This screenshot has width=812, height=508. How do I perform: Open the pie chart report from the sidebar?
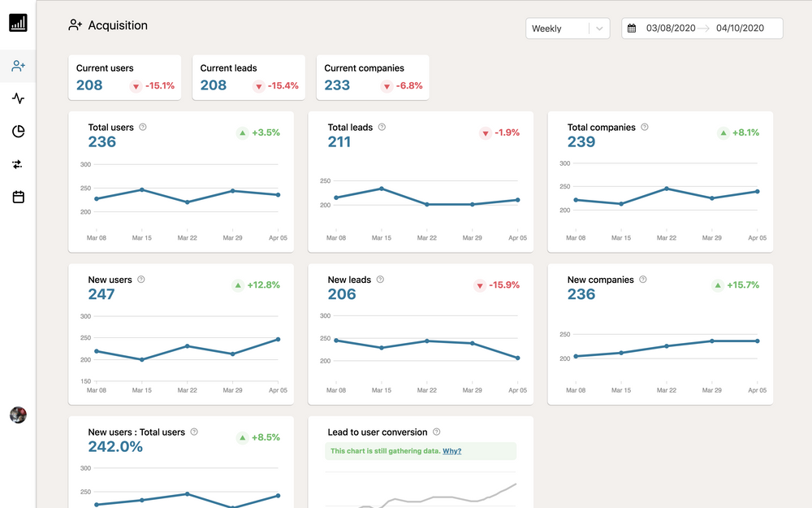18,131
